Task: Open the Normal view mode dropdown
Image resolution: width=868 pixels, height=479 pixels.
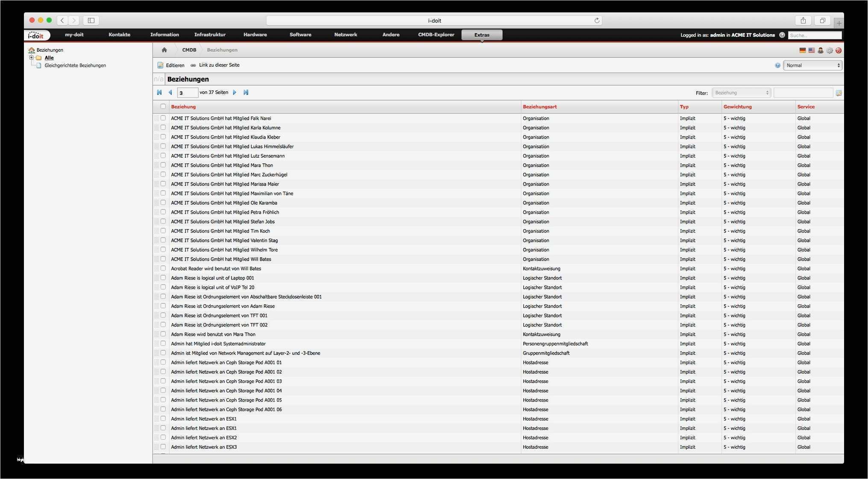Action: (812, 65)
